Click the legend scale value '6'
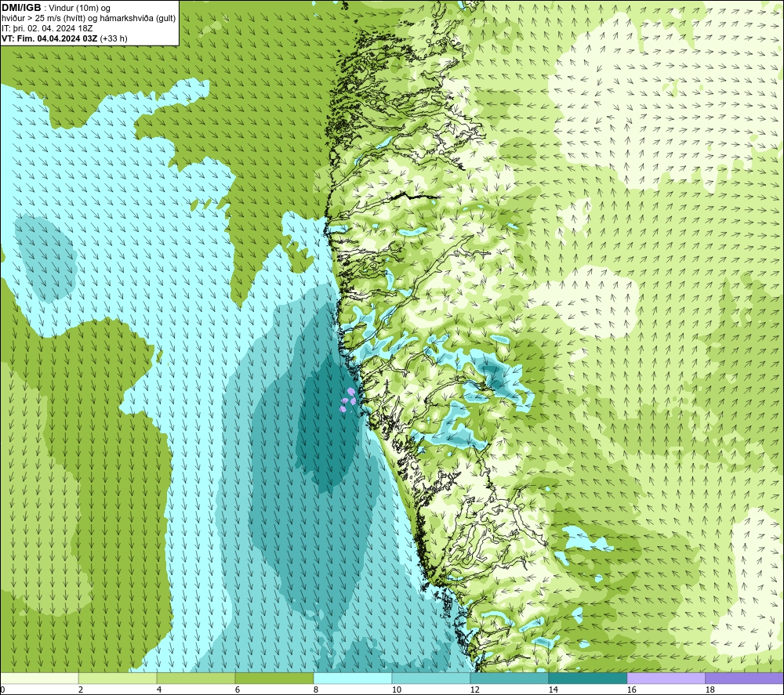The image size is (784, 695). click(x=238, y=690)
